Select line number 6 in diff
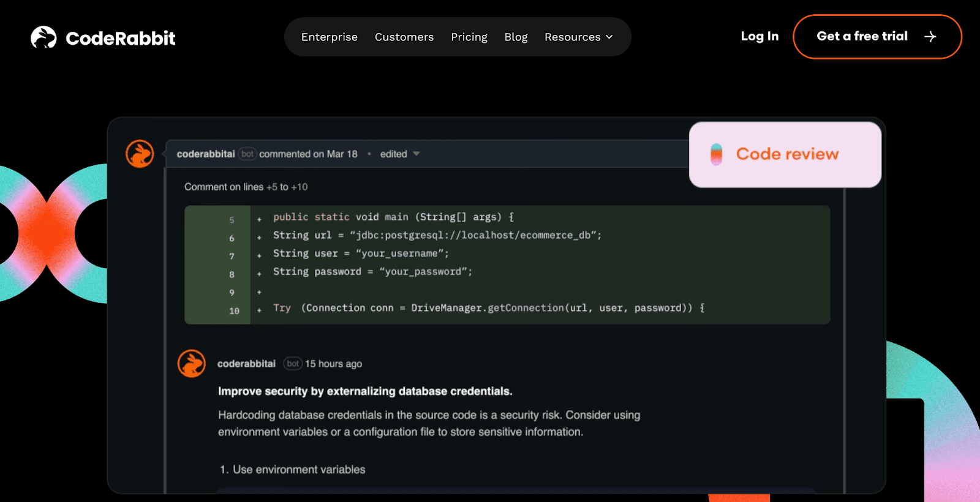This screenshot has width=980, height=502. (x=232, y=238)
